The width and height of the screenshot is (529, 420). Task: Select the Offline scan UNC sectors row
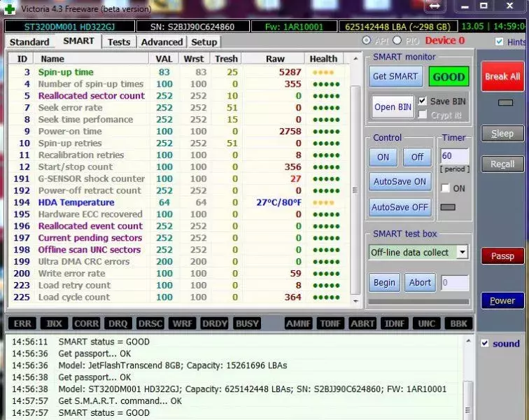(179, 249)
